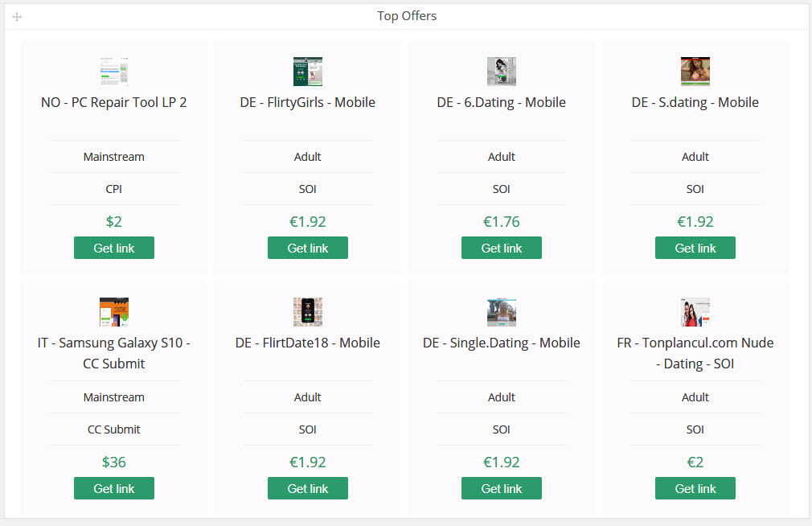812x526 pixels.
Task: Select the title DE - FlirtyGirls - Mobile
Action: [x=308, y=102]
